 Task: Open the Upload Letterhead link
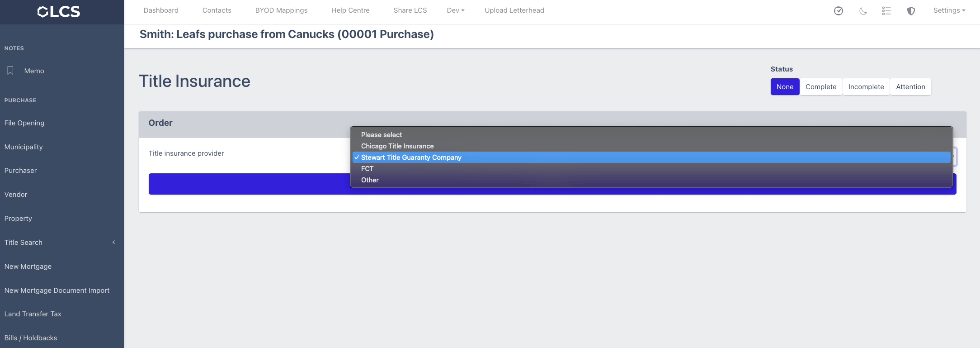[514, 10]
